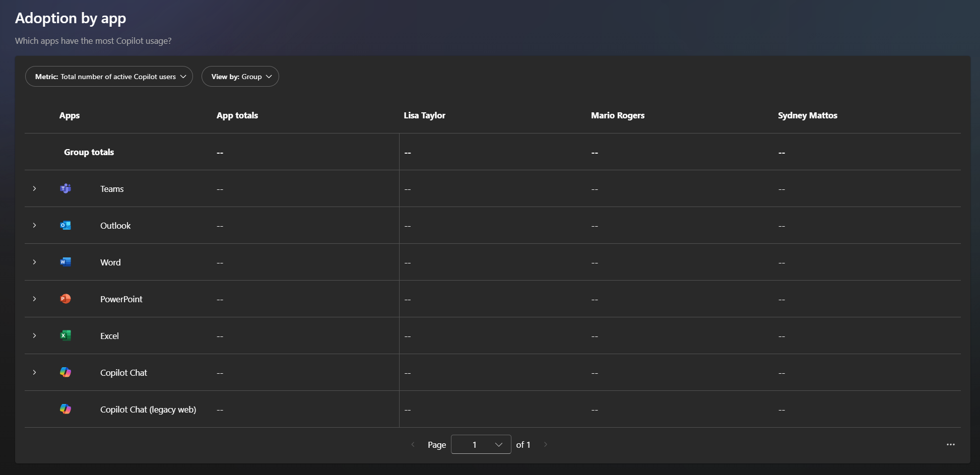Open the more options ellipsis menu
This screenshot has width=980, height=475.
(x=951, y=444)
